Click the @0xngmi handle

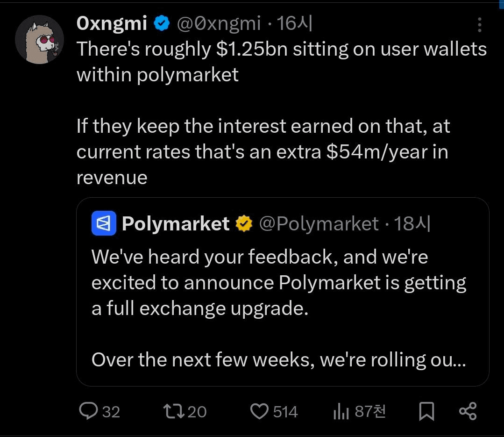[219, 23]
